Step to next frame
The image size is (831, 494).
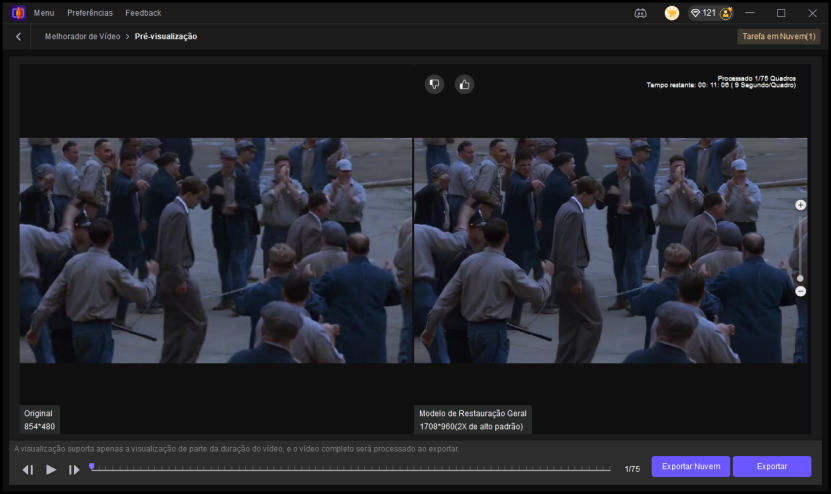click(x=74, y=470)
